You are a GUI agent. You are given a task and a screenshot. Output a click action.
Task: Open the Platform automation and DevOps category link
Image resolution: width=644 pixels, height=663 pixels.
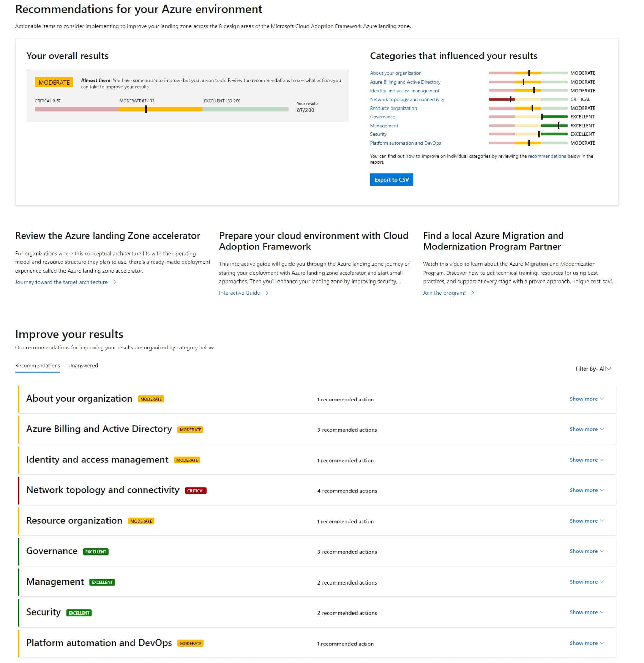[405, 143]
